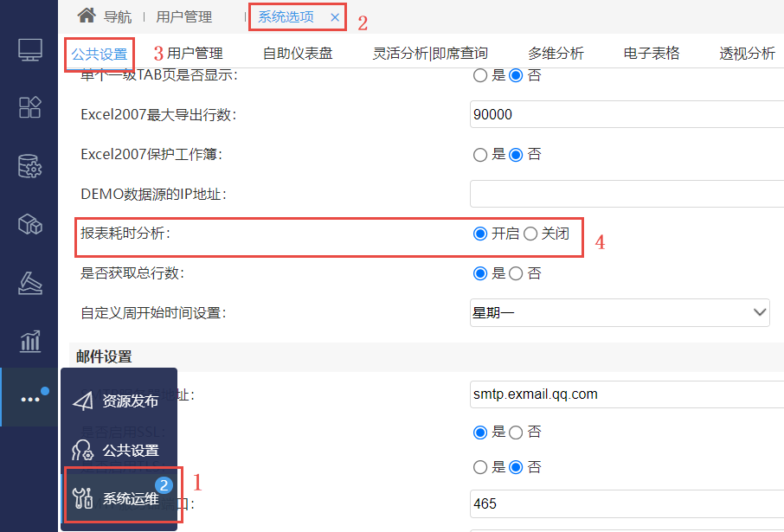Select 否 for 是否获取总行数
This screenshot has height=532, width=784.
(x=516, y=273)
